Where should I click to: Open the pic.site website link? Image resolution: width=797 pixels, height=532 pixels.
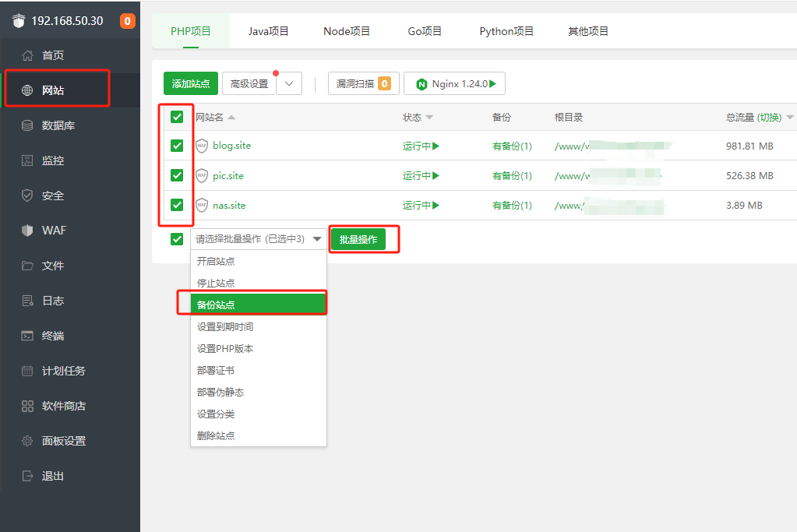(228, 176)
